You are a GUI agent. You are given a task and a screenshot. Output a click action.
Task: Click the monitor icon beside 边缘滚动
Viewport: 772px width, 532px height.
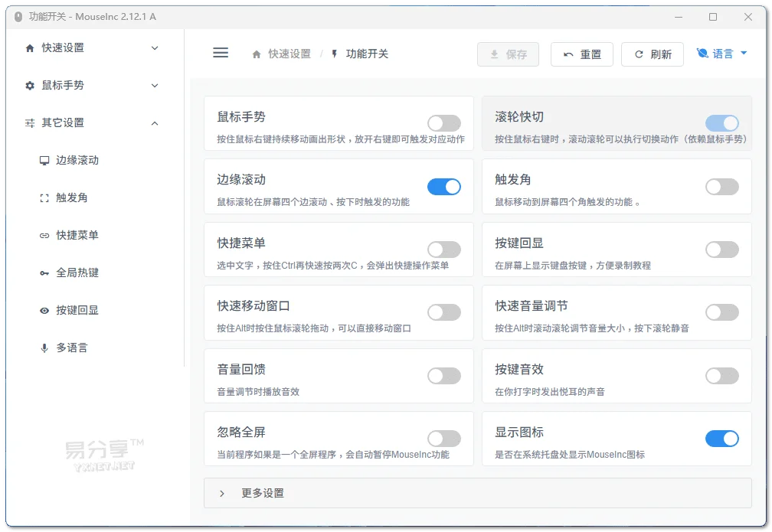point(44,161)
